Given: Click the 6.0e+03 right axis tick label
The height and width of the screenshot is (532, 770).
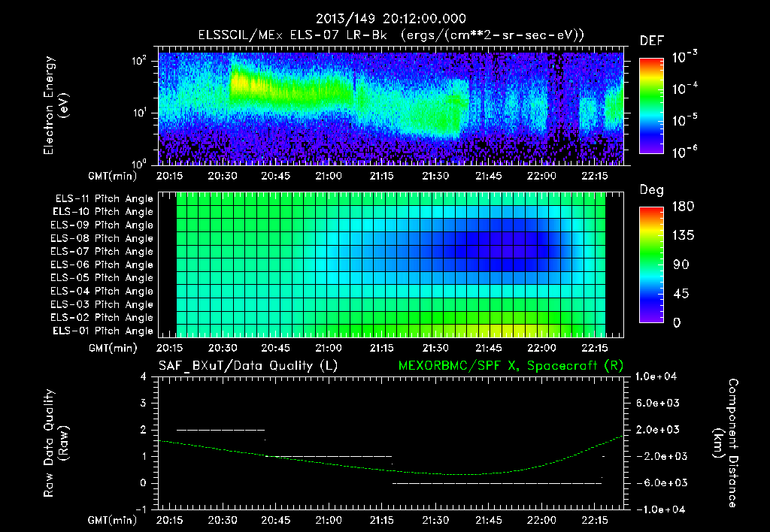Looking at the screenshot, I should point(657,404).
